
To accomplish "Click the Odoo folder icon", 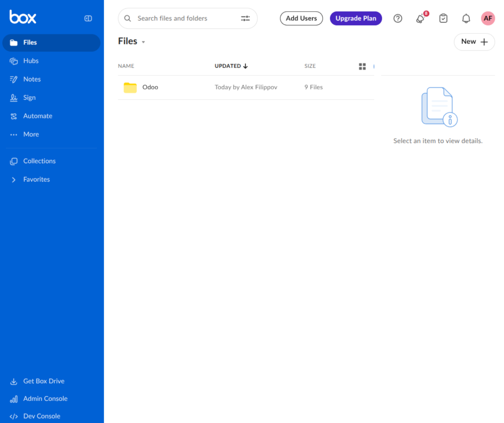I will [x=130, y=87].
